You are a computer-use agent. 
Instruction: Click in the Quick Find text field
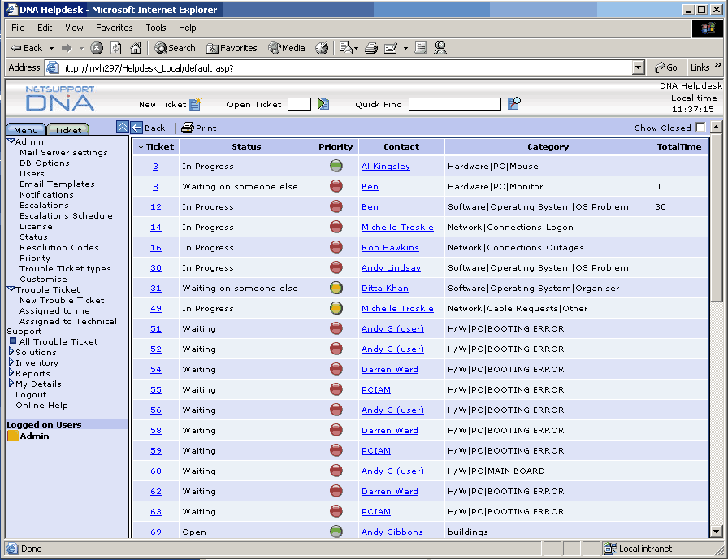pos(454,104)
